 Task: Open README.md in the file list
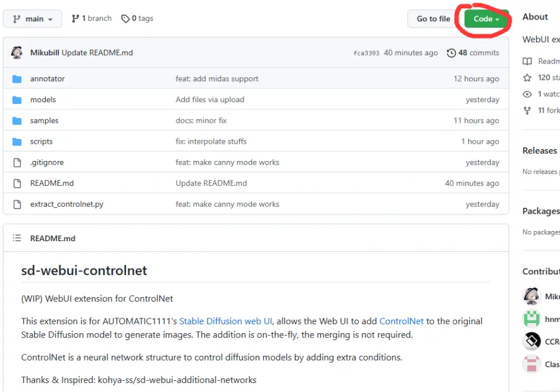click(52, 184)
